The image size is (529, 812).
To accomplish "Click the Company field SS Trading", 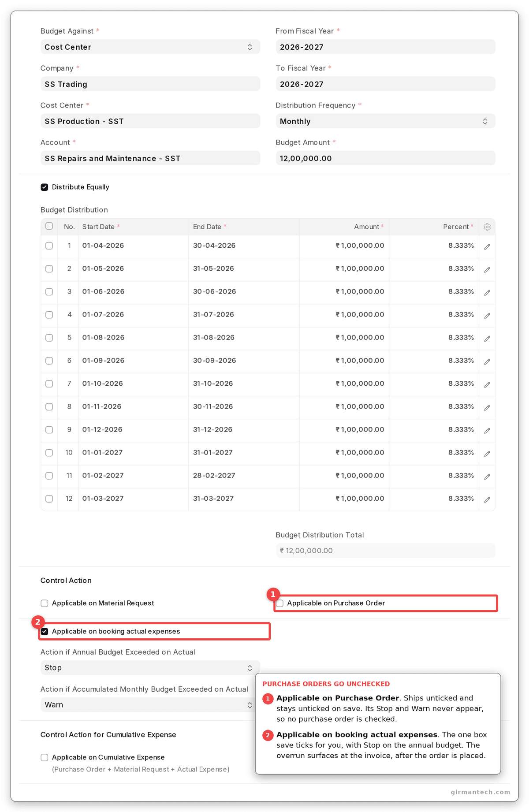I will (x=150, y=84).
